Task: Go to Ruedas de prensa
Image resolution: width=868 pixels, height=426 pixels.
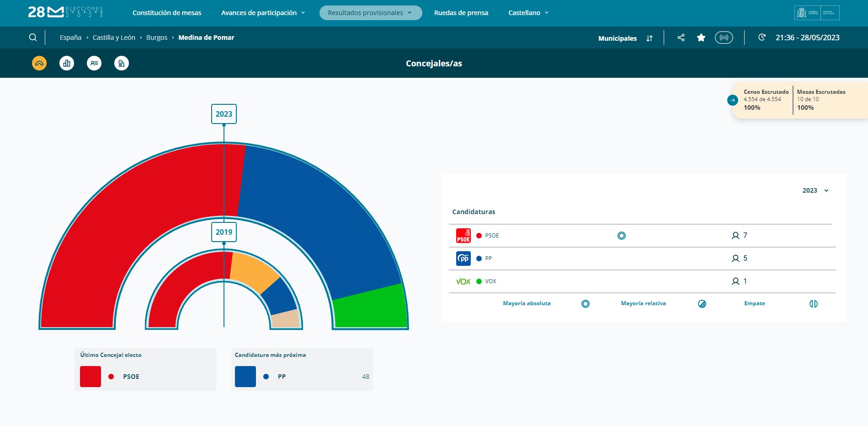Action: pyautogui.click(x=461, y=13)
